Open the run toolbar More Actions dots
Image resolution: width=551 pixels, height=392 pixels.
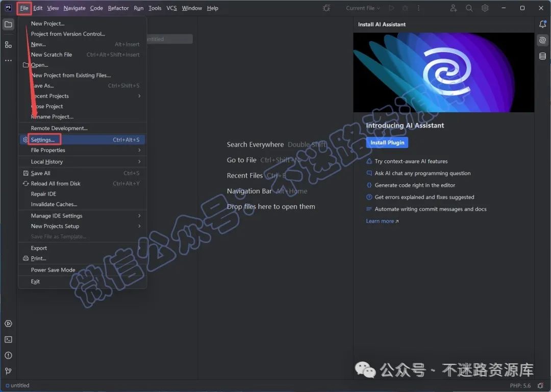click(418, 8)
